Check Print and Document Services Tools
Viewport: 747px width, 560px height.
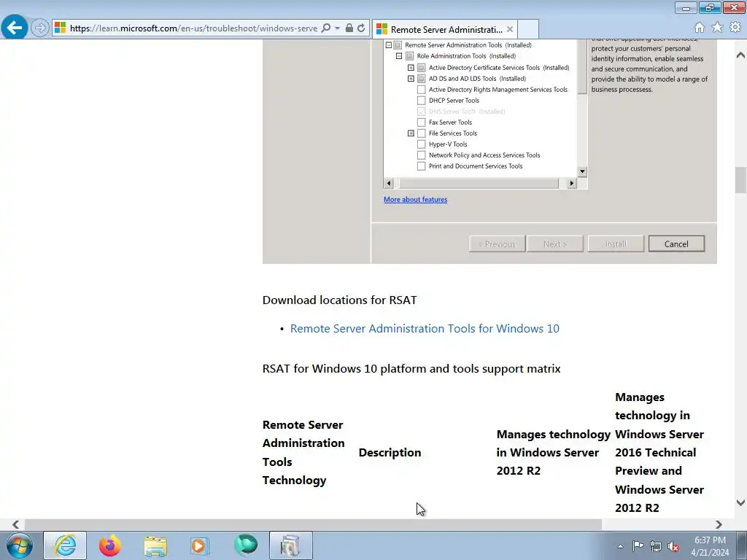pos(421,166)
